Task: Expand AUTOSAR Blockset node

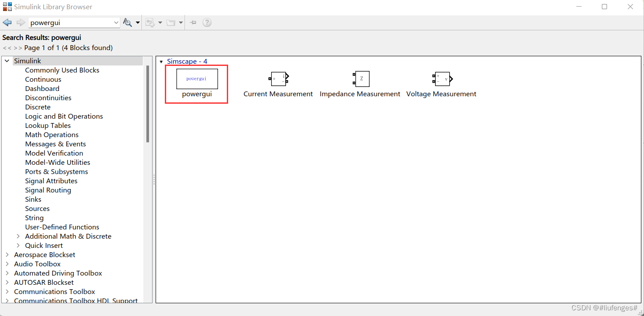Action: tap(7, 283)
